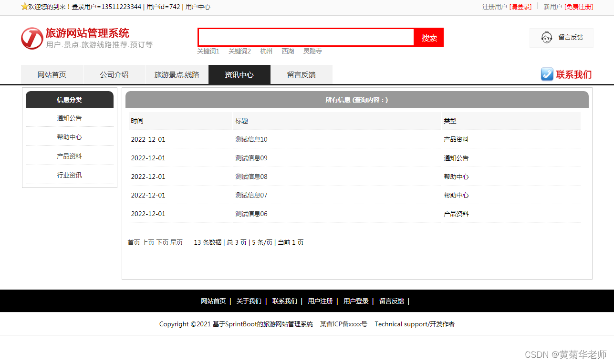Select 帮助中心 in the category sidebar

coord(70,137)
